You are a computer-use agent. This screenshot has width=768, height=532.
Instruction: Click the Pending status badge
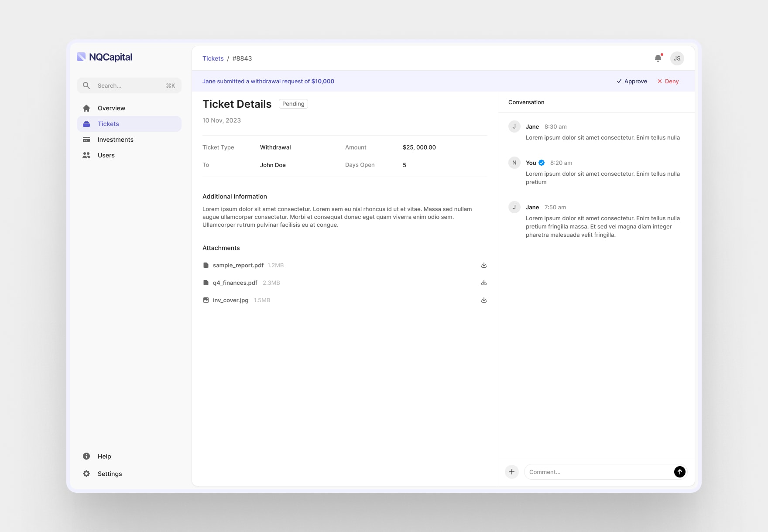point(293,104)
